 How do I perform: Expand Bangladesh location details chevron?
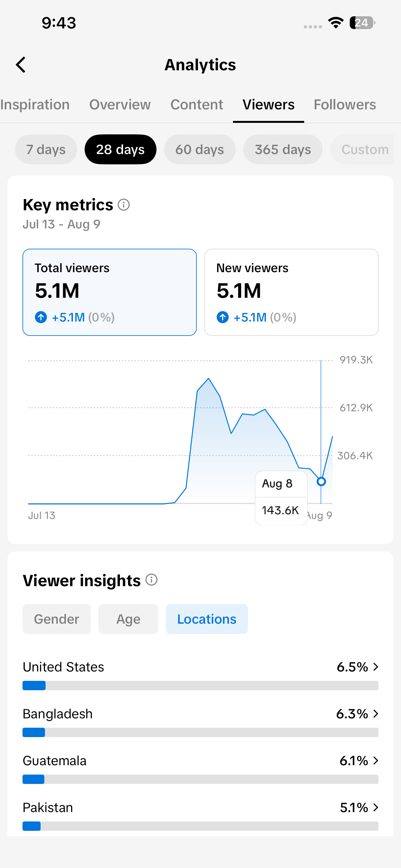[376, 713]
